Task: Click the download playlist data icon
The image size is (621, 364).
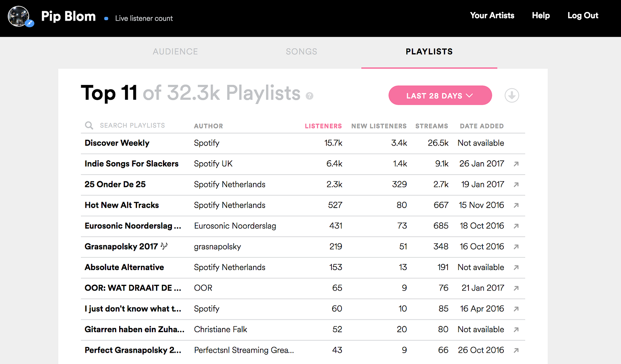Action: point(512,95)
